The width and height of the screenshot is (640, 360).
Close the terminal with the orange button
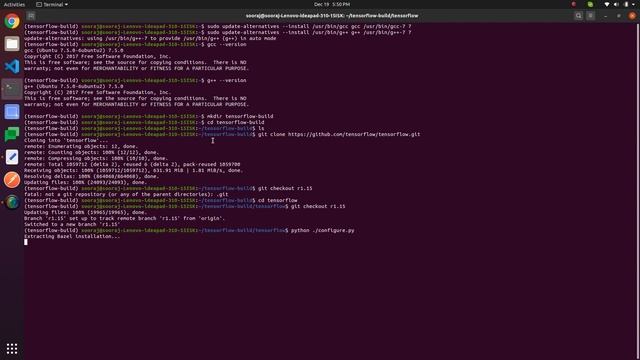pos(632,16)
